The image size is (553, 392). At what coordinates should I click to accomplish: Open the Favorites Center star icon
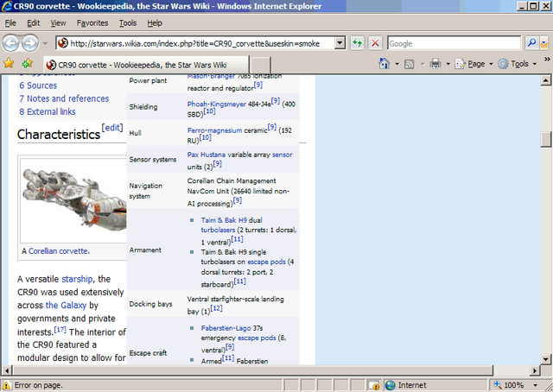pyautogui.click(x=9, y=63)
